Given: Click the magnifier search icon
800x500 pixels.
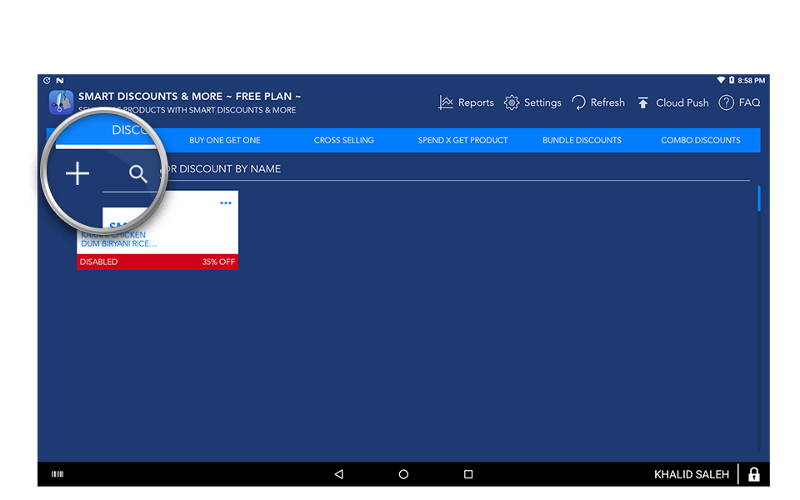Looking at the screenshot, I should 138,174.
